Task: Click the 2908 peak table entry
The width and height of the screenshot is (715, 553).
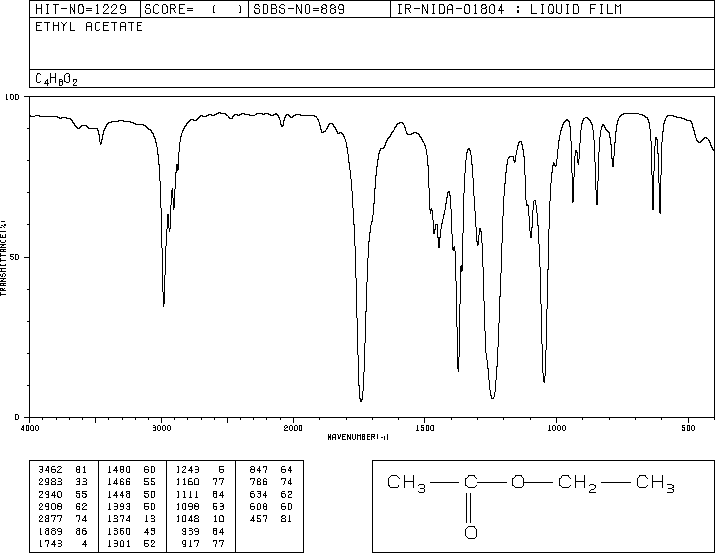Action: pyautogui.click(x=63, y=506)
